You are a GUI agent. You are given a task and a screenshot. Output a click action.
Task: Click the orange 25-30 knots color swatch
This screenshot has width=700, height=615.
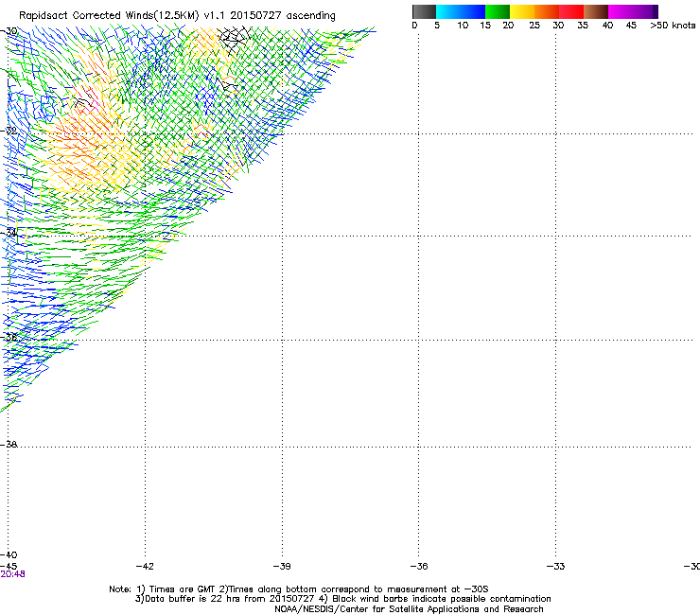[x=547, y=11]
